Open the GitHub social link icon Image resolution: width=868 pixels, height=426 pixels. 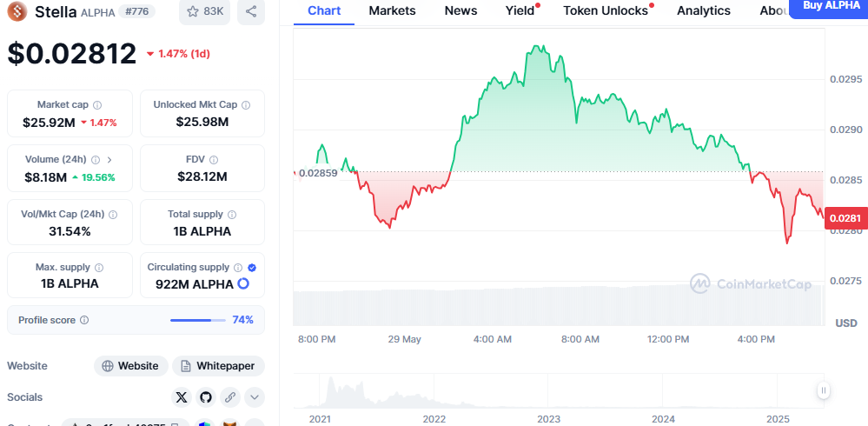tap(206, 397)
